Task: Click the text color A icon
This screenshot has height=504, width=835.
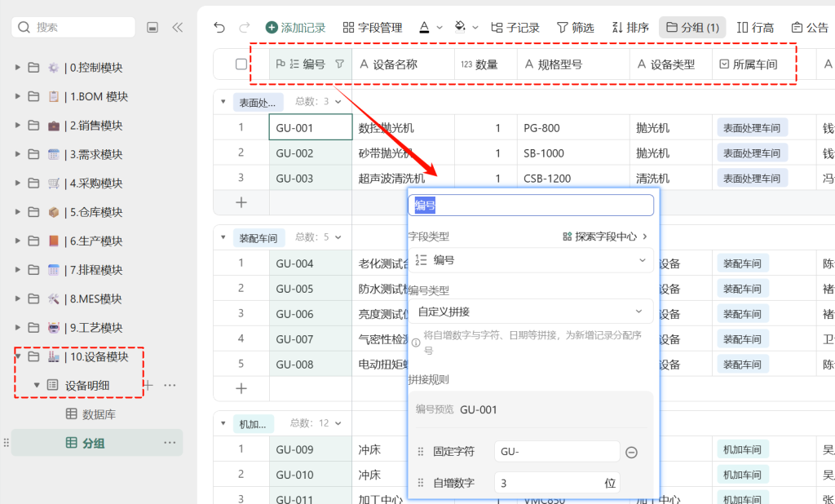Action: click(424, 27)
